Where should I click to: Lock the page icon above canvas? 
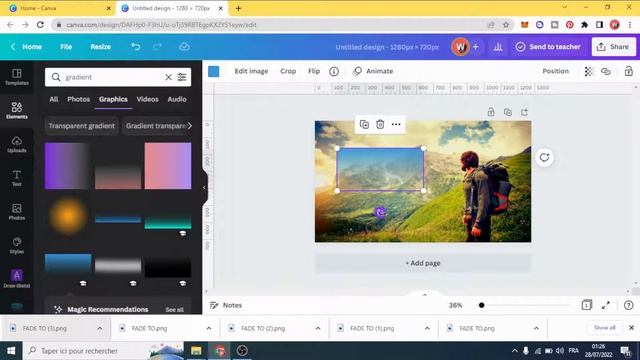[x=491, y=112]
